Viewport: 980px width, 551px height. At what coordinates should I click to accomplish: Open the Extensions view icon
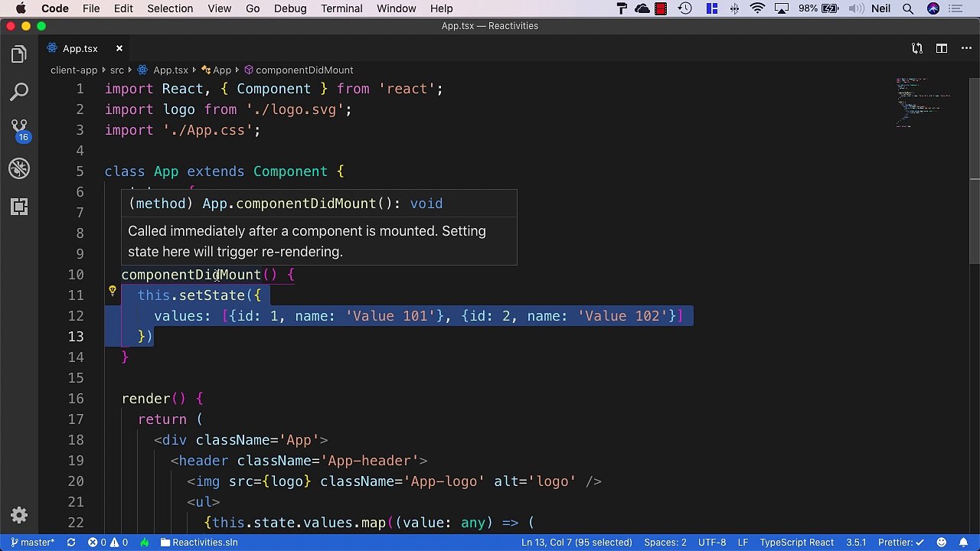click(19, 207)
